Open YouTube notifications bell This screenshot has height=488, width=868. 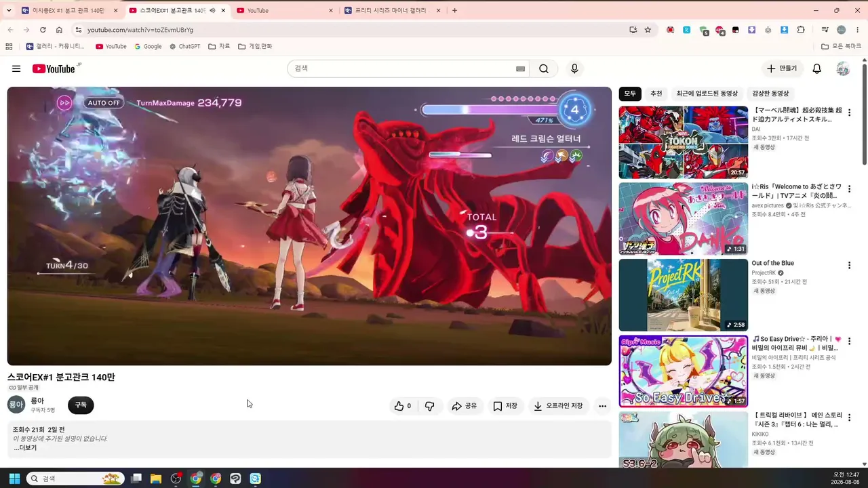[x=817, y=68]
